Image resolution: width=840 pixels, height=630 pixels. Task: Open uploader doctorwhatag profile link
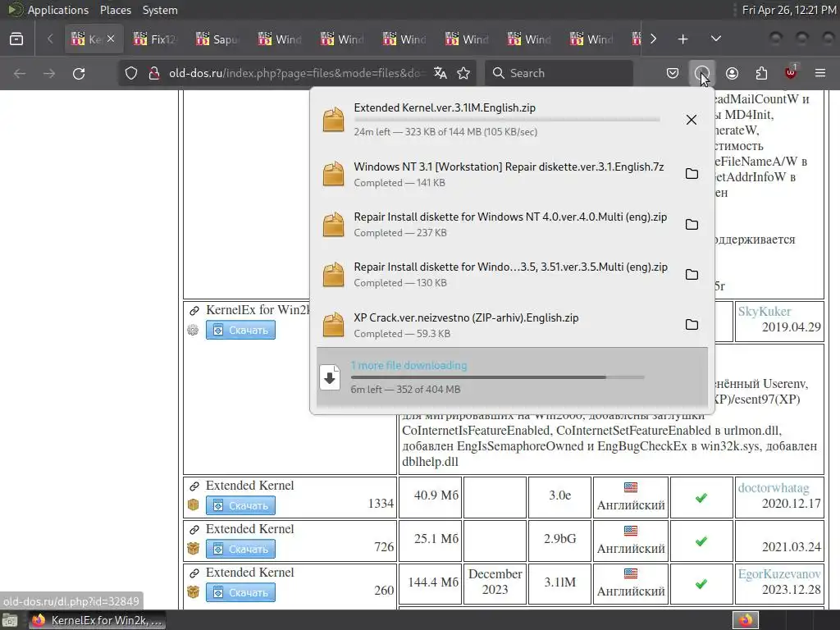[773, 488]
